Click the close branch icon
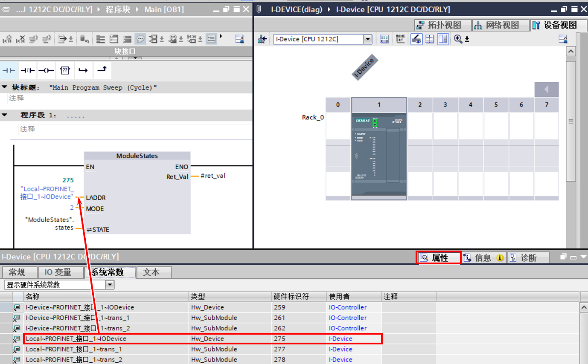 pyautogui.click(x=102, y=70)
